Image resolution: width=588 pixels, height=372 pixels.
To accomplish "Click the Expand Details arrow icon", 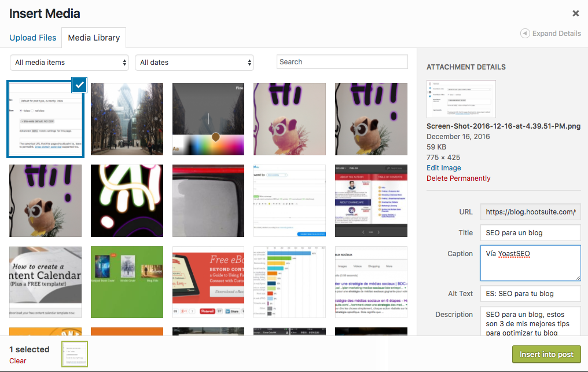I will 525,34.
